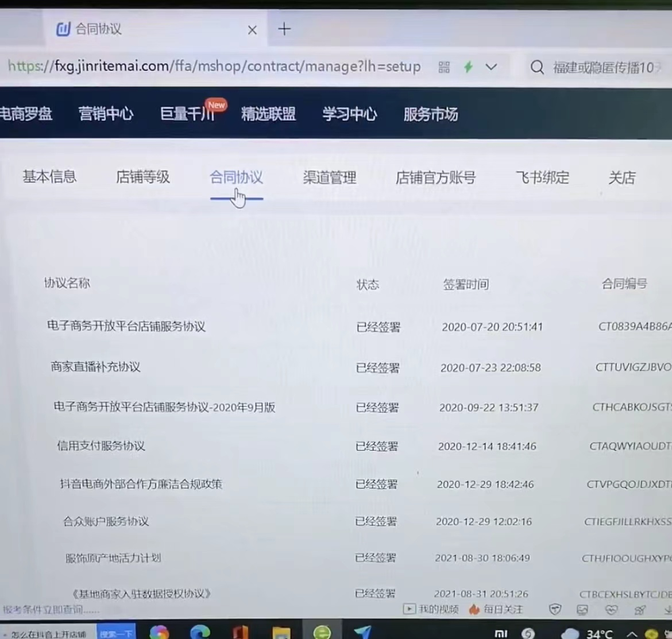Open 每日关注 in browser status bar
The height and width of the screenshot is (639, 672).
(496, 609)
